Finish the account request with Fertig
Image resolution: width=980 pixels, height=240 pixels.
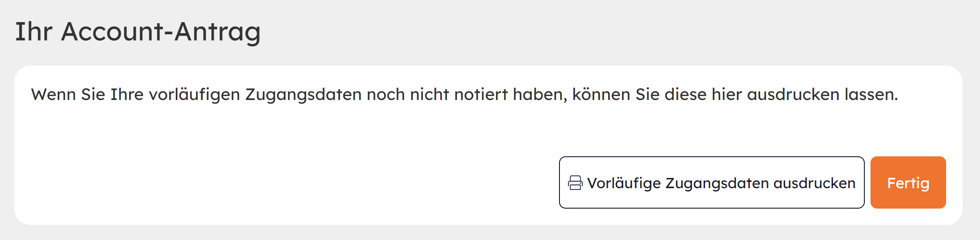pos(908,182)
